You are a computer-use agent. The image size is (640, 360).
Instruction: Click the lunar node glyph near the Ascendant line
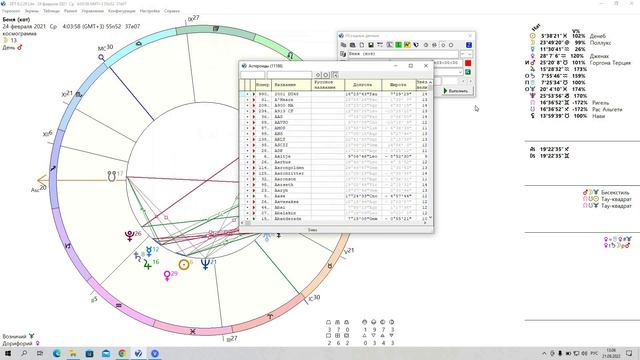[111, 176]
